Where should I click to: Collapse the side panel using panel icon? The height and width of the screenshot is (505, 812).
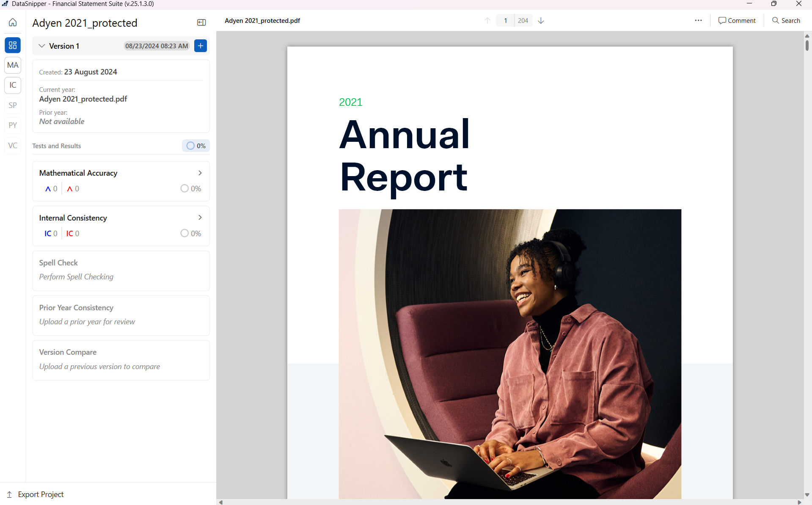pyautogui.click(x=201, y=22)
